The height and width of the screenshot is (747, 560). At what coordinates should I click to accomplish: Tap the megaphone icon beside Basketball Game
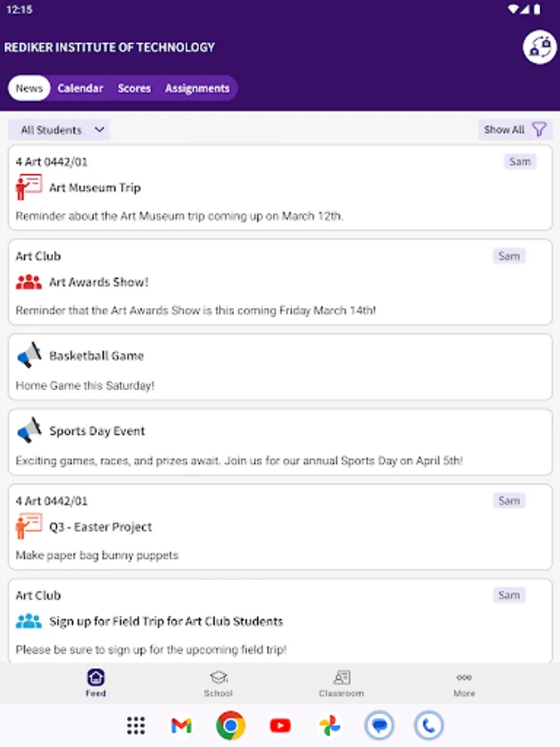pos(29,355)
